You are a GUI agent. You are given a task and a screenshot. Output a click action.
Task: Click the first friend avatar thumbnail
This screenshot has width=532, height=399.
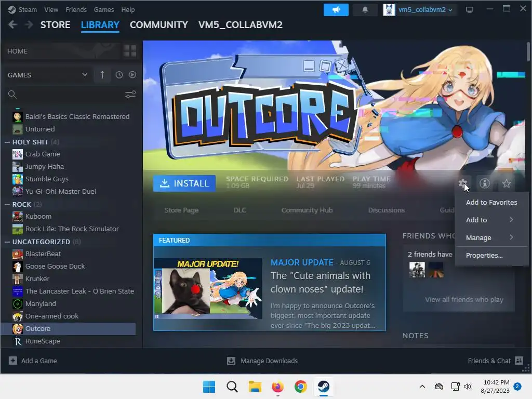pyautogui.click(x=417, y=270)
